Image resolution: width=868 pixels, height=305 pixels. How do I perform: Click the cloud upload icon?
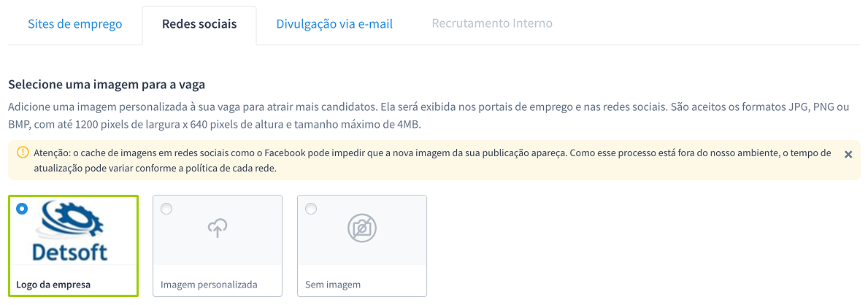point(218,228)
